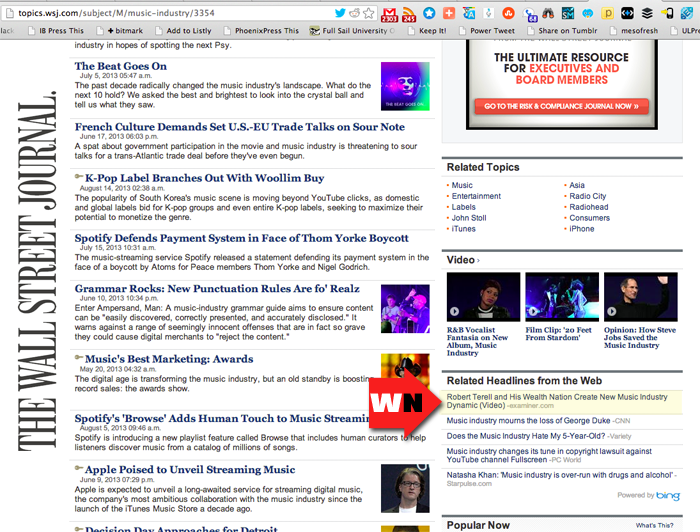The image size is (700, 532).
Task: Open Spotify's 'Browse' Adds Human Touch article
Action: [x=222, y=419]
